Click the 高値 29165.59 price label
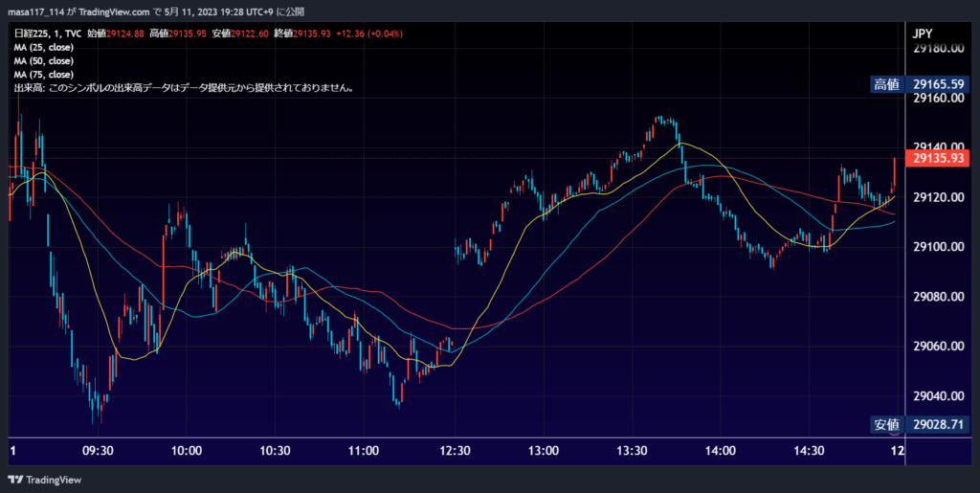The height and width of the screenshot is (493, 980). (920, 84)
